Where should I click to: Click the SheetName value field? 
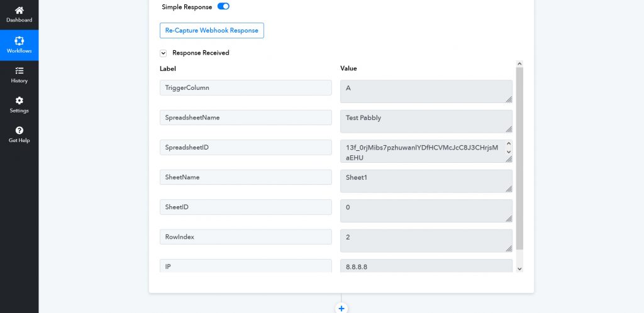coord(425,180)
